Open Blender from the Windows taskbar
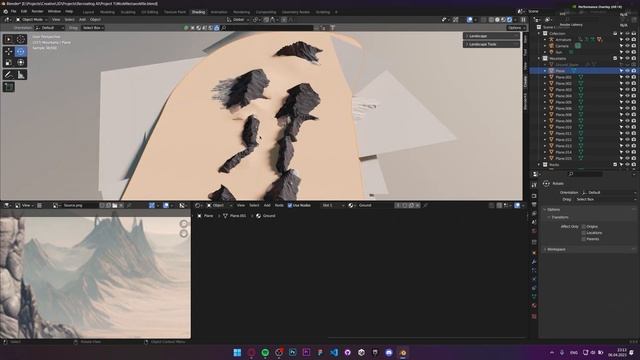This screenshot has width=640, height=360. pyautogui.click(x=403, y=352)
